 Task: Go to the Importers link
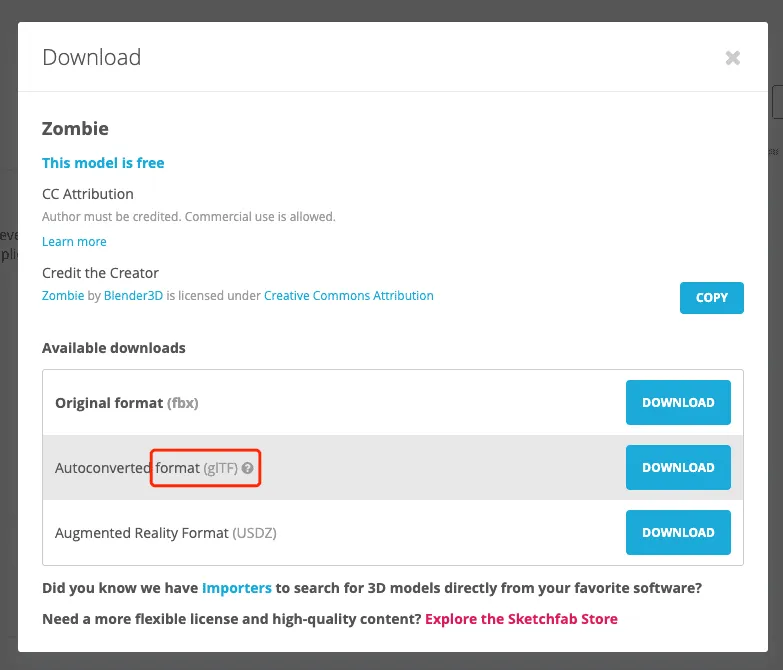pos(236,588)
